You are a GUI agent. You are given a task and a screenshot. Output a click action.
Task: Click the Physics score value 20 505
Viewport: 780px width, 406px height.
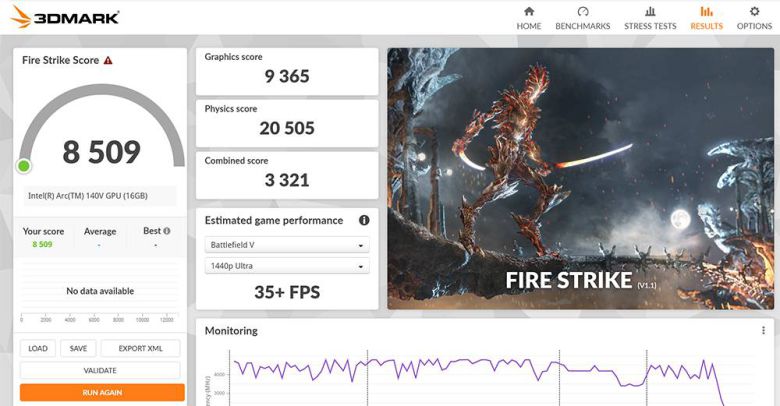click(x=287, y=128)
